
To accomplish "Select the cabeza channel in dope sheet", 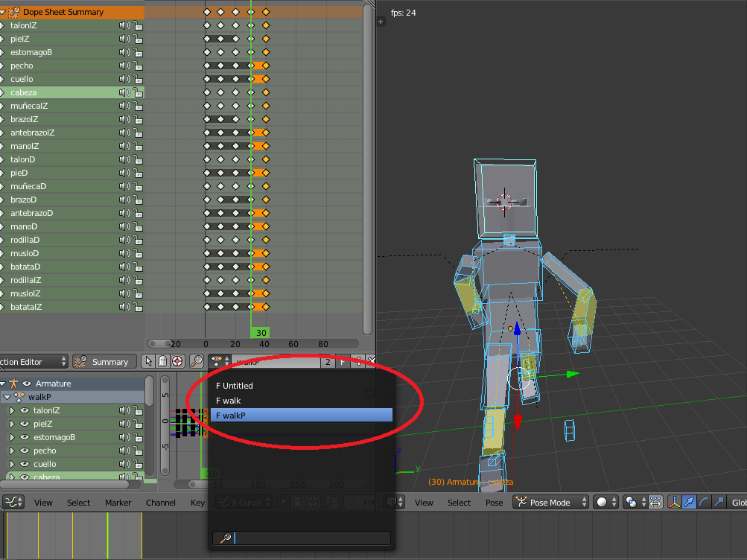I will tap(72, 92).
